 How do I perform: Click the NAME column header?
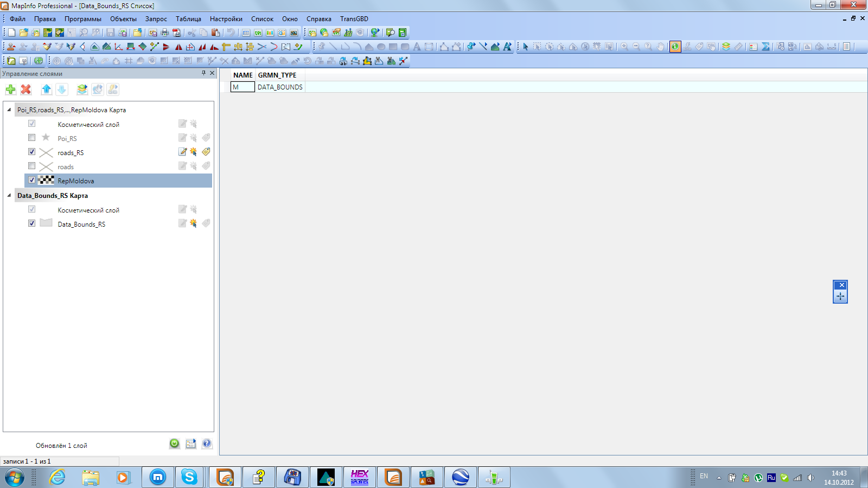click(242, 75)
